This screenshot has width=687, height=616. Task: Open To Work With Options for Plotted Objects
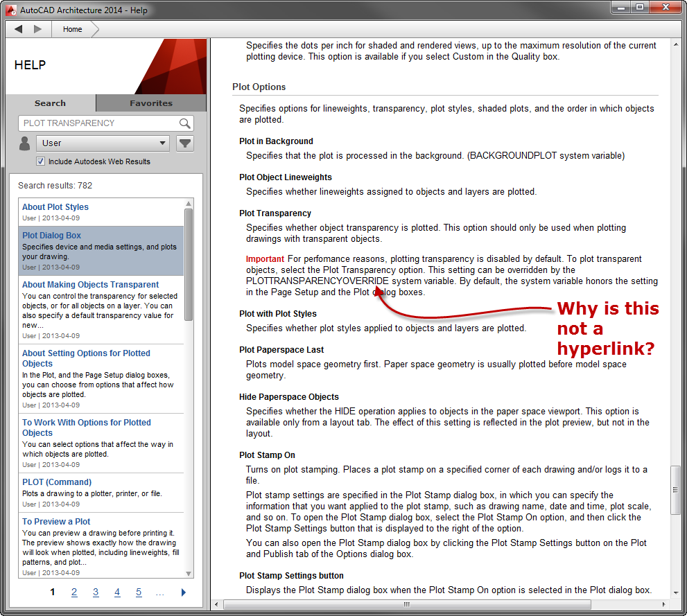pos(87,428)
